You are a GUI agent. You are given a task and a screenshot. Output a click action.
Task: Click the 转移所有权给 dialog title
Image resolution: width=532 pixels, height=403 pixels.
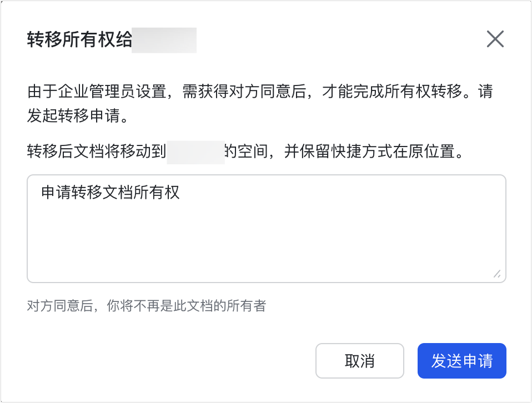click(x=79, y=41)
